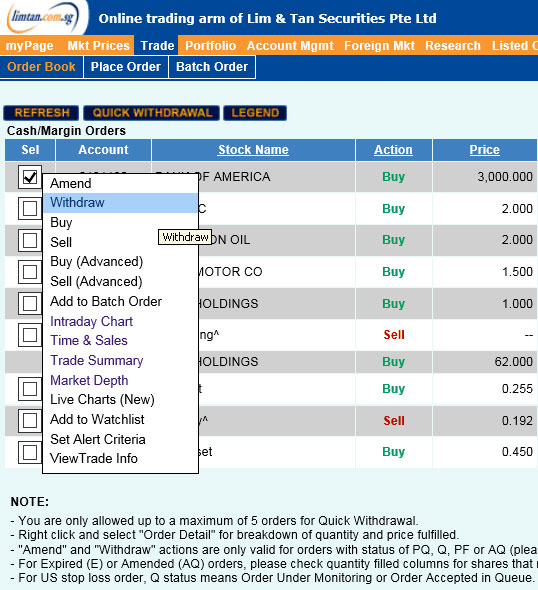Sort orders by Action column header
This screenshot has width=538, height=590.
[393, 150]
